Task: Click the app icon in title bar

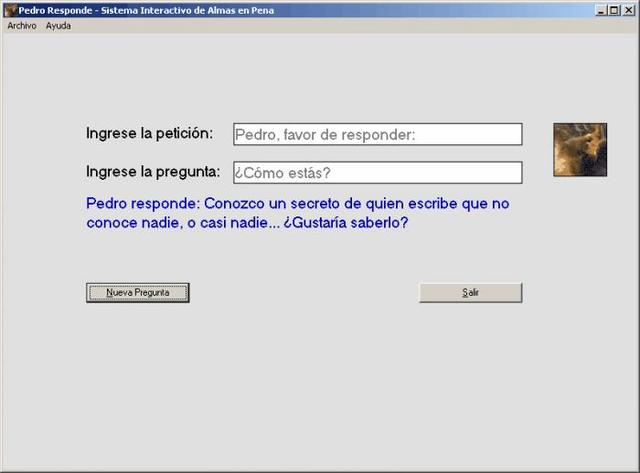Action: click(10, 10)
